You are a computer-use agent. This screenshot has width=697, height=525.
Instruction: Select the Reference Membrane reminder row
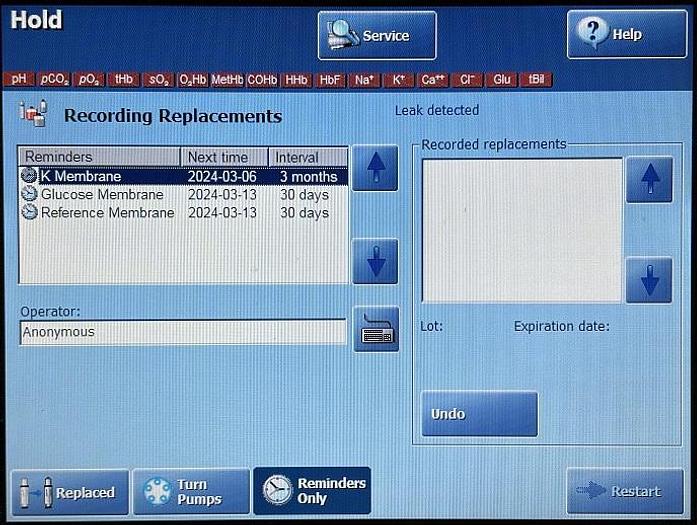[183, 212]
